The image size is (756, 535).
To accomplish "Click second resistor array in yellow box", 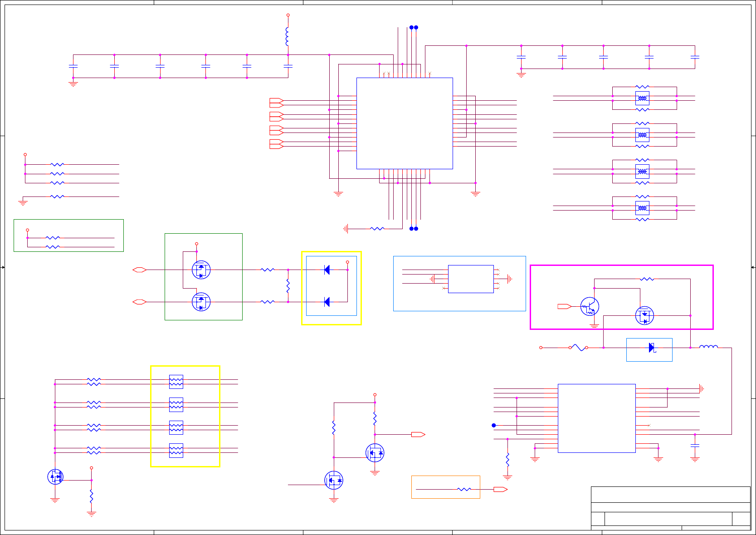I will click(x=176, y=405).
